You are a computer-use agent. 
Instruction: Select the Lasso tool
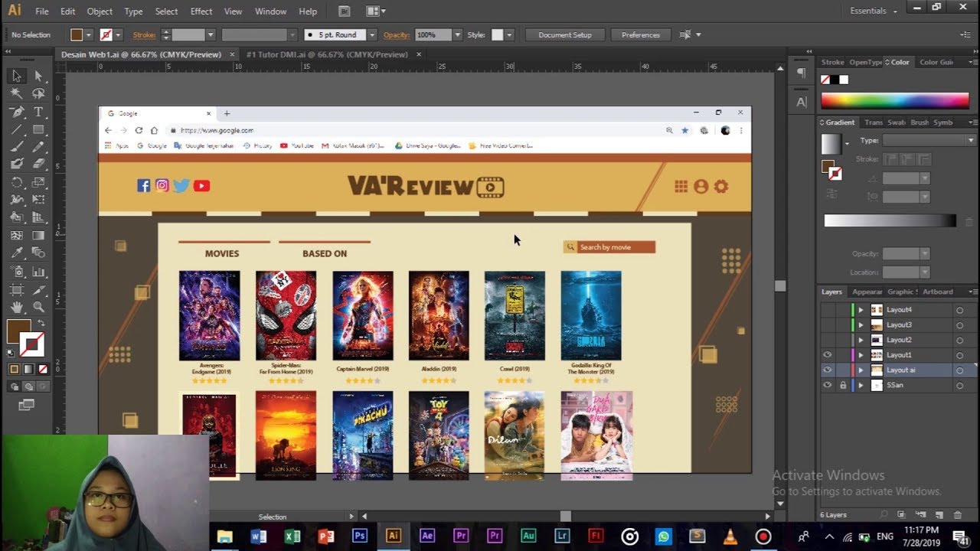click(x=38, y=93)
